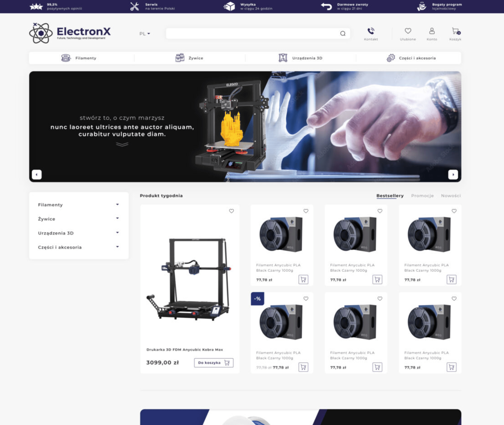Go to next banner slide arrow
This screenshot has height=425, width=504.
click(453, 174)
